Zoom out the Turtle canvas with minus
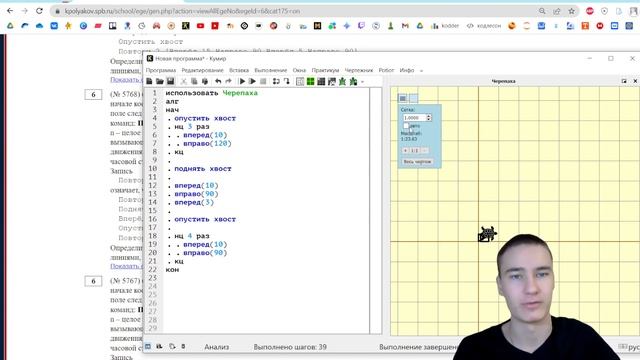640x360 pixels. point(424,151)
